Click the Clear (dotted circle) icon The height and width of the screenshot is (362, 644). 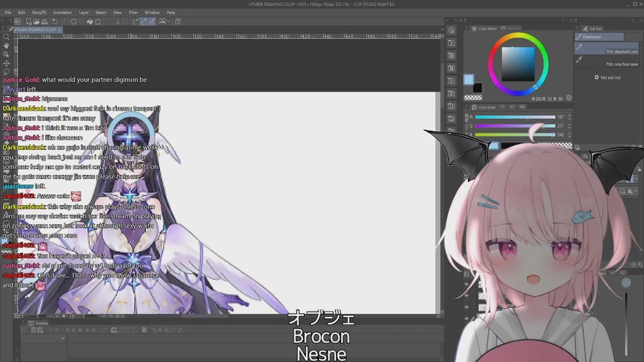(73, 22)
